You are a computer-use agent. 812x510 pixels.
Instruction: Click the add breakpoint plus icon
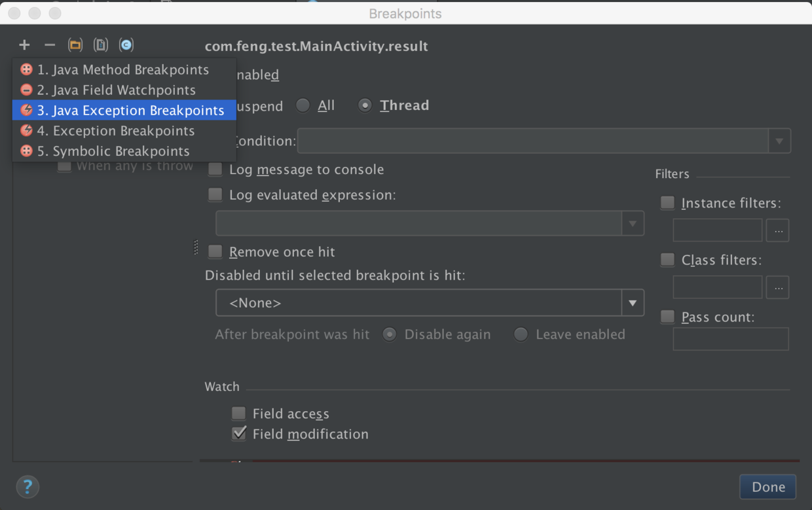click(x=24, y=45)
